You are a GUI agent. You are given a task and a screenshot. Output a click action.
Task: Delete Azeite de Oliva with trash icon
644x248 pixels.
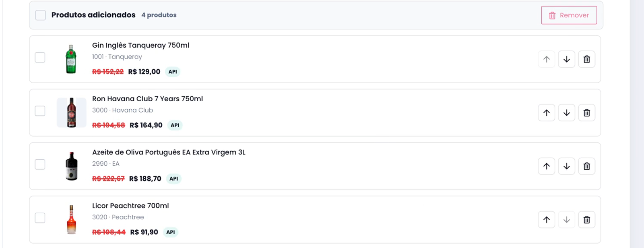pyautogui.click(x=586, y=166)
